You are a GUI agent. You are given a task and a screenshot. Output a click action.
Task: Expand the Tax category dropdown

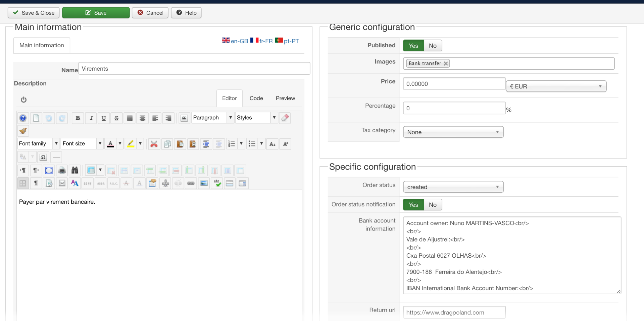click(453, 132)
